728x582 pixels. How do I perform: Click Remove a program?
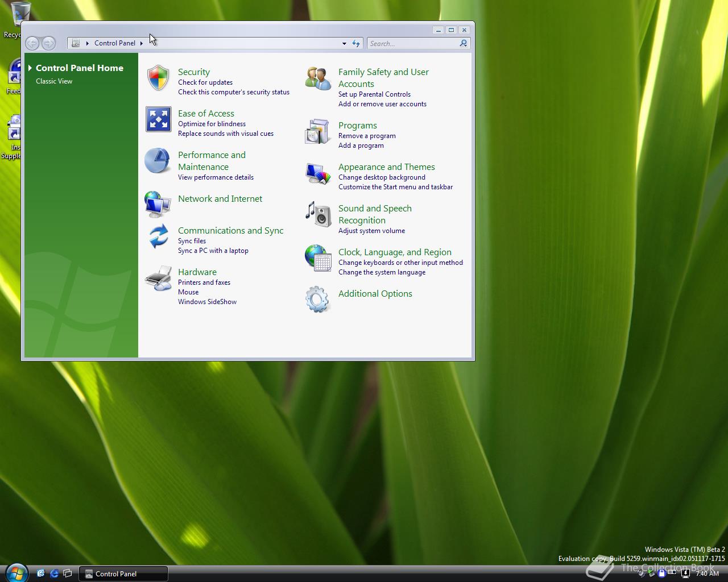tap(367, 136)
